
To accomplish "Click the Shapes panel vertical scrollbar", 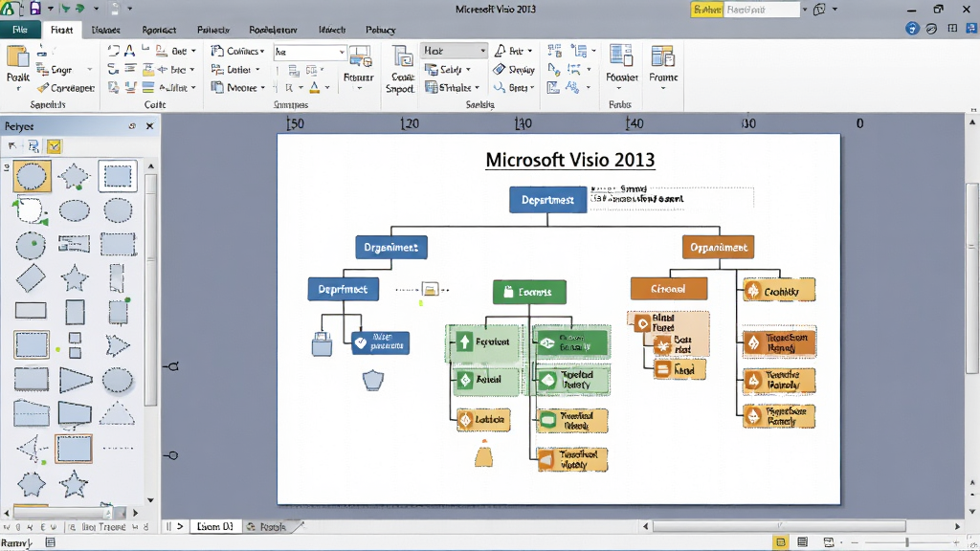I will point(150,288).
